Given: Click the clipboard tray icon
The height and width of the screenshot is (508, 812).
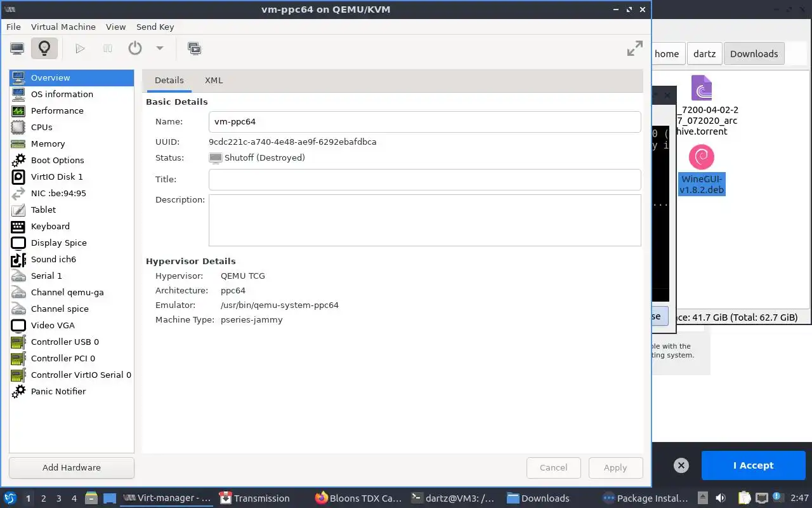Looking at the screenshot, I should click(x=744, y=498).
